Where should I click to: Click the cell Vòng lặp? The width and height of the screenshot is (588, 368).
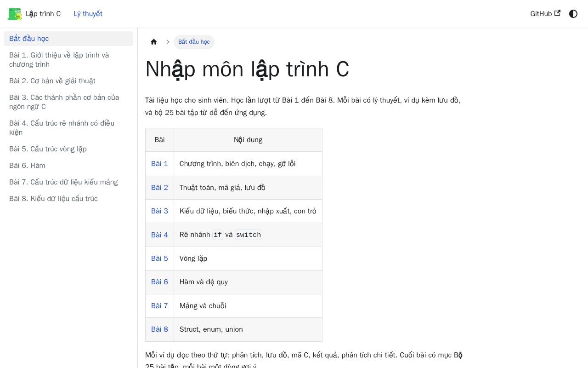click(x=248, y=259)
